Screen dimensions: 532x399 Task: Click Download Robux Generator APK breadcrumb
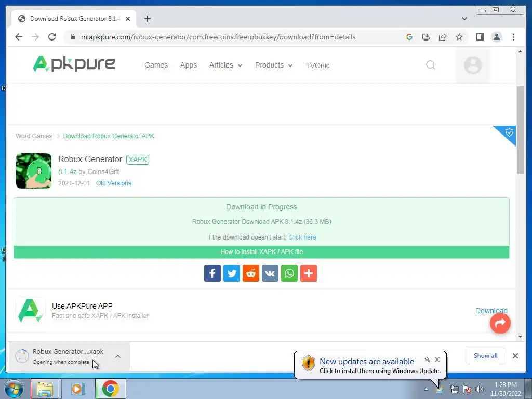(x=109, y=136)
